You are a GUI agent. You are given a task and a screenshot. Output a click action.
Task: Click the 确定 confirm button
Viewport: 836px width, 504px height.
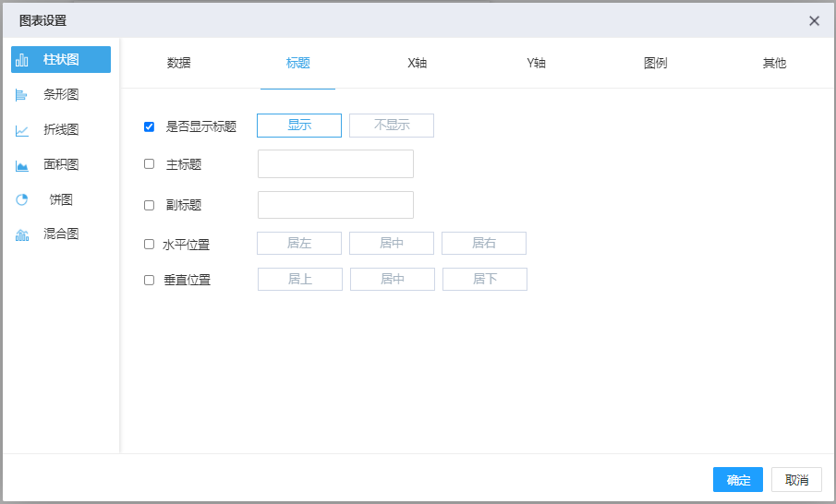tap(737, 479)
